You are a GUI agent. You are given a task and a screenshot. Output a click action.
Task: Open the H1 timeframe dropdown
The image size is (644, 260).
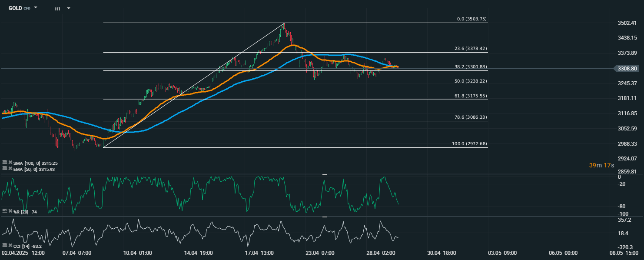[69, 8]
